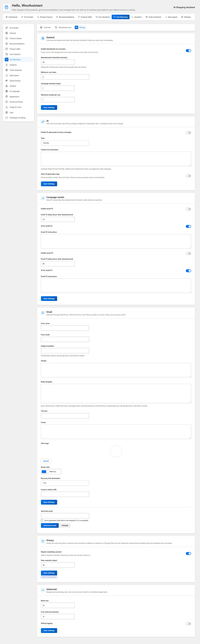Viewport: 200px width, 644px height.
Task: Switch on the Enable email #2 toggle
Action: [x=188, y=209]
